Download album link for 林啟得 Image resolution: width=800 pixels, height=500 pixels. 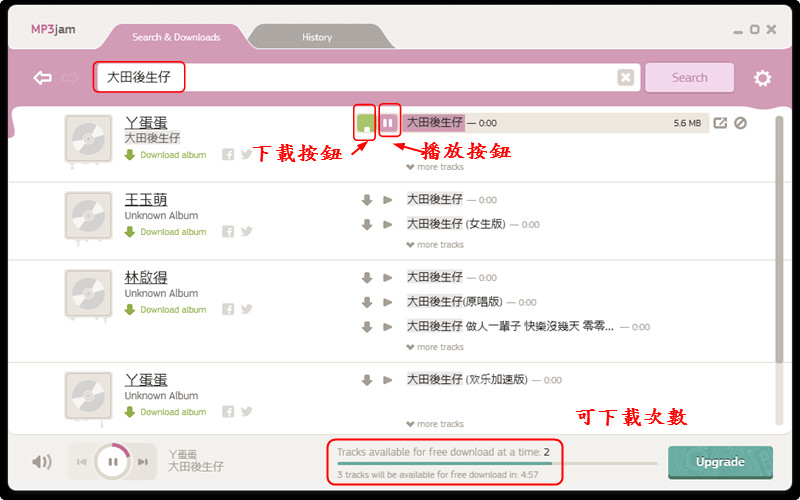point(166,310)
